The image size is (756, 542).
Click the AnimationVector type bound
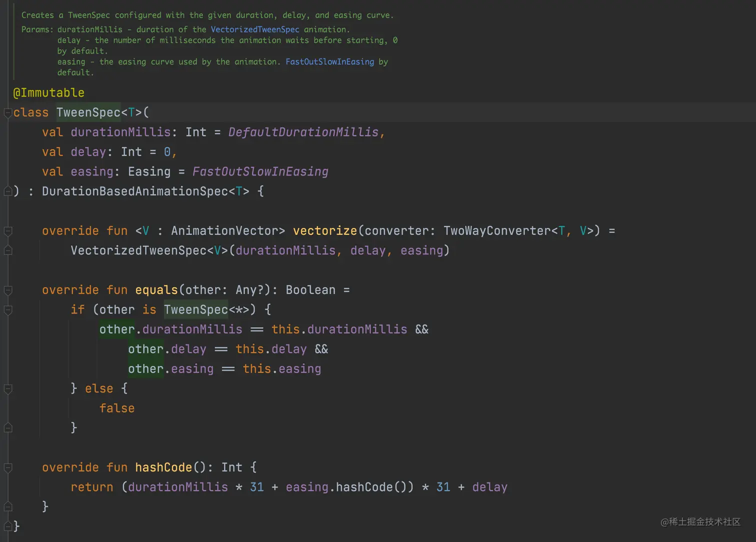click(x=224, y=230)
